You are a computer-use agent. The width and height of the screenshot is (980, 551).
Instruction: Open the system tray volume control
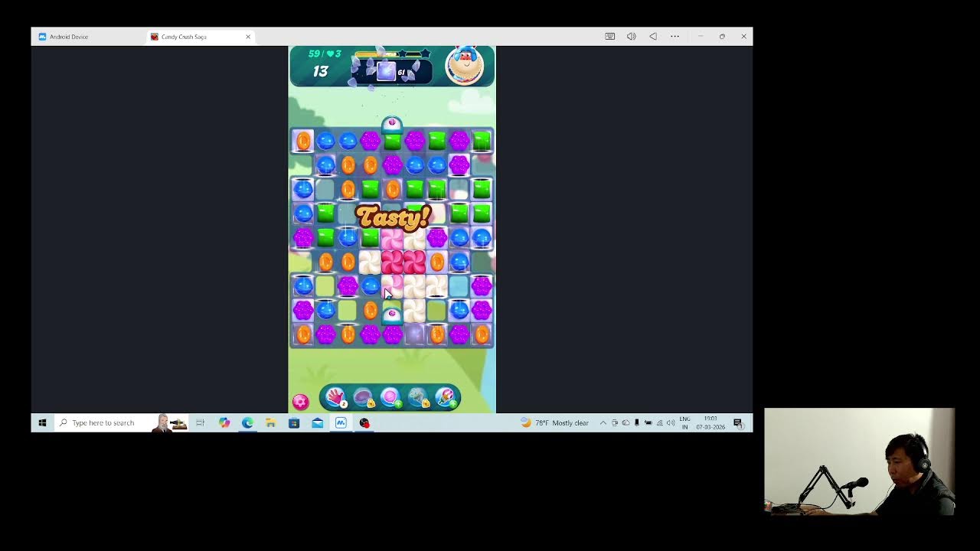(671, 422)
